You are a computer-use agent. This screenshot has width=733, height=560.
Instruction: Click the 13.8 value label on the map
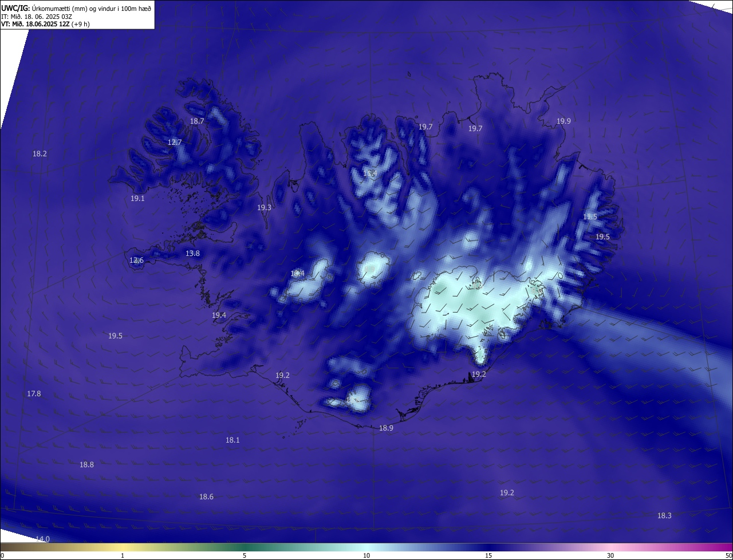click(192, 253)
